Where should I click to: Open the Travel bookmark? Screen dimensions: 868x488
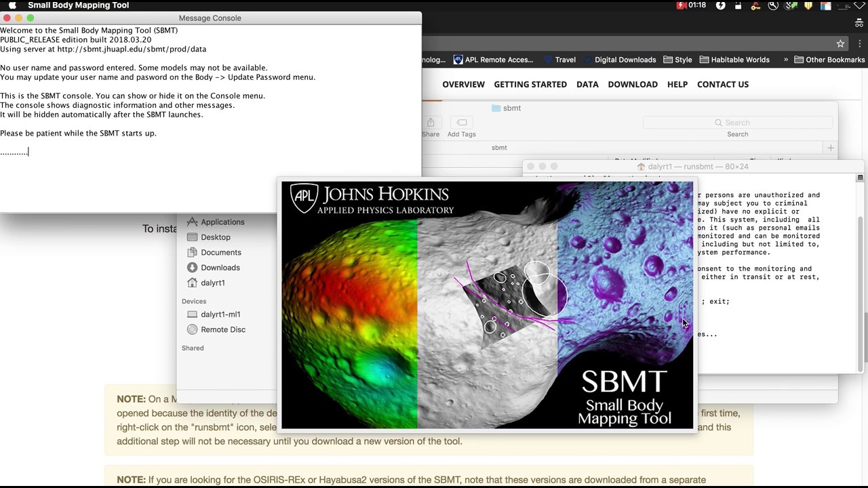559,60
